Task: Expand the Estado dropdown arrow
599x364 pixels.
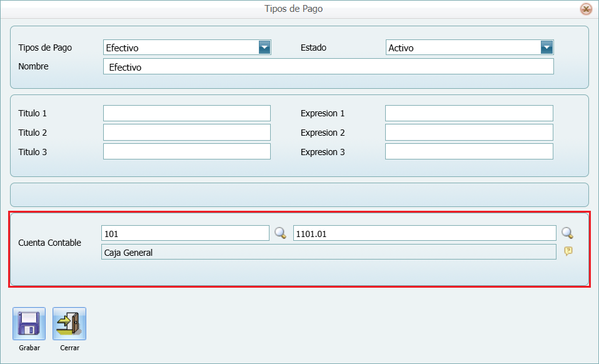Action: pyautogui.click(x=547, y=48)
